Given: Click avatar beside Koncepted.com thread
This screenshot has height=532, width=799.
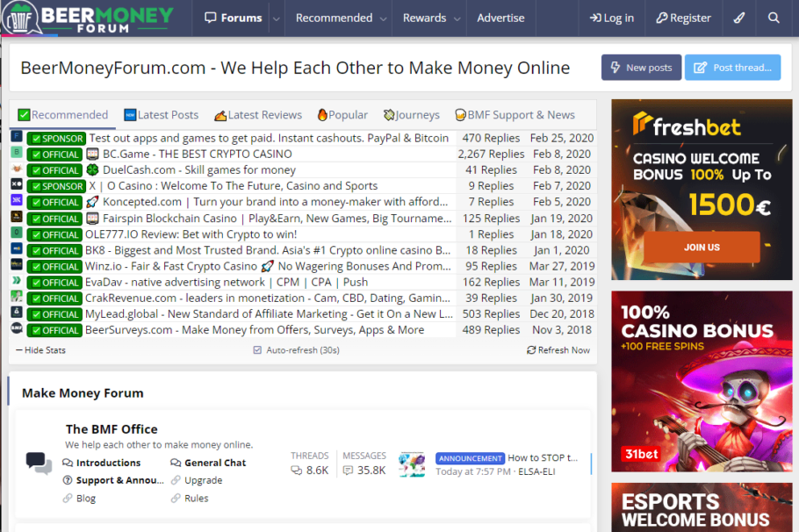Looking at the screenshot, I should tap(17, 200).
